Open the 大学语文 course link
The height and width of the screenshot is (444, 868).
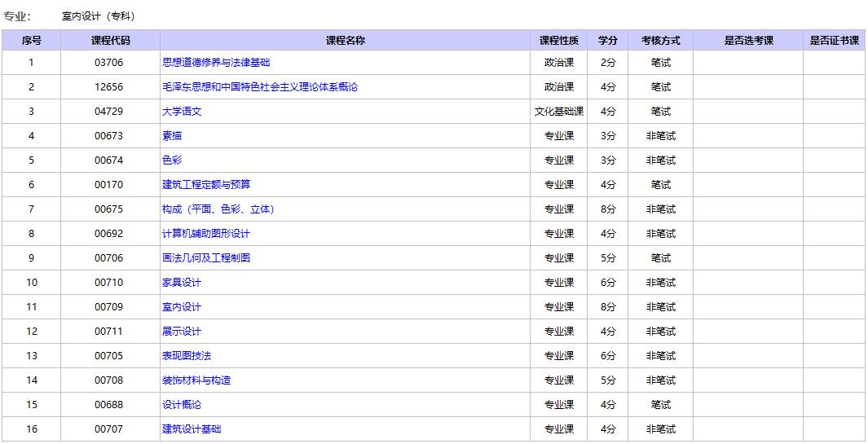click(x=182, y=112)
